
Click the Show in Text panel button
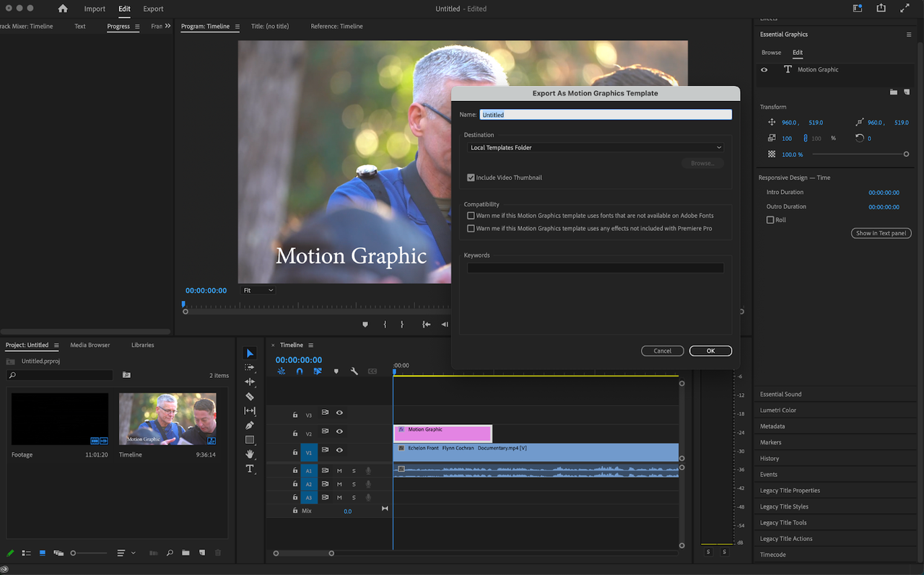881,232
